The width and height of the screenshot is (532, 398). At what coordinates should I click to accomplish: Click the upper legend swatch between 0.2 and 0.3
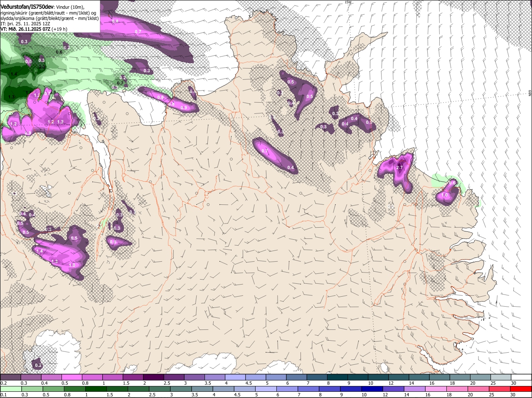[10, 377]
